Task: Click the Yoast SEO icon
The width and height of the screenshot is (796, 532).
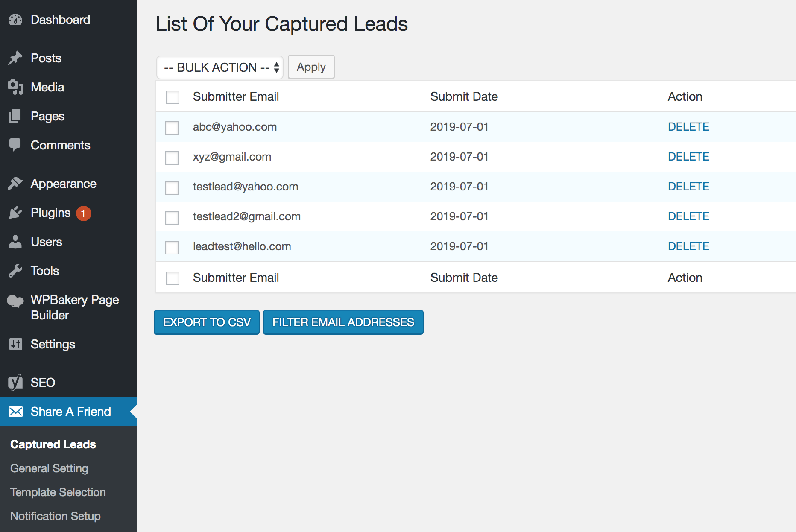Action: tap(15, 383)
